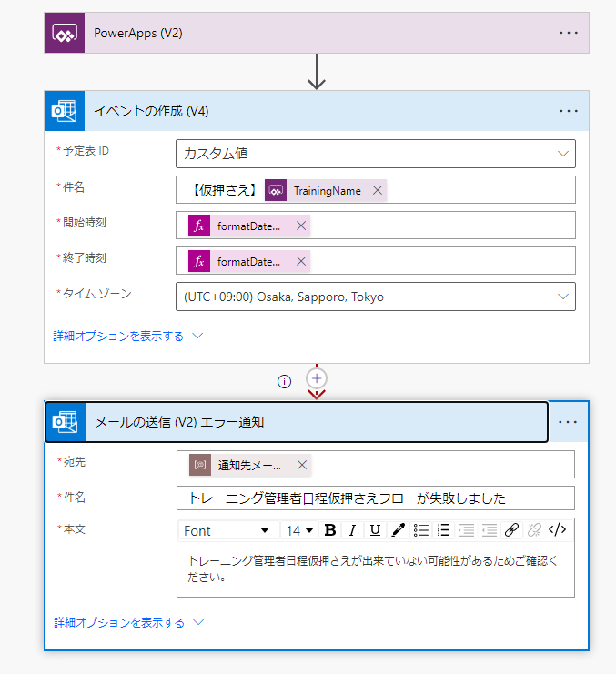Screen dimensions: 616x674
Task: Open the 予定表 ID dropdown
Action: (376, 154)
